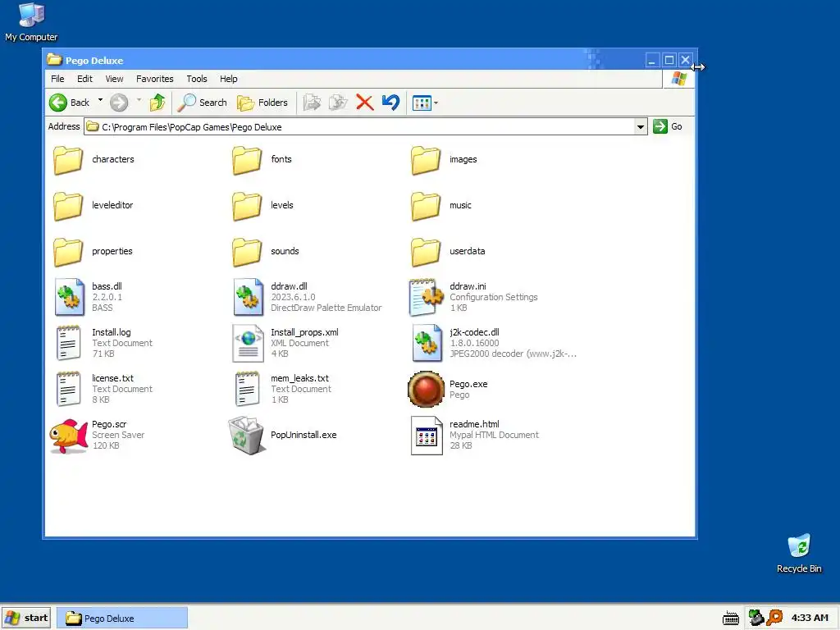Click the Forward arrow button
840x630 pixels.
[119, 103]
